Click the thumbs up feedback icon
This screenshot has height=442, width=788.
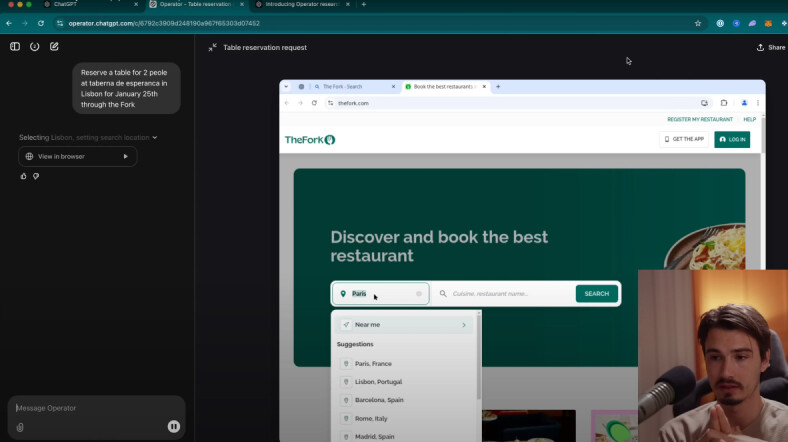23,176
